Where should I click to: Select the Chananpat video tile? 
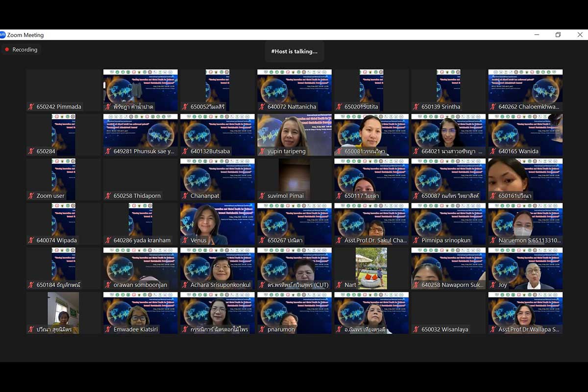tap(217, 179)
